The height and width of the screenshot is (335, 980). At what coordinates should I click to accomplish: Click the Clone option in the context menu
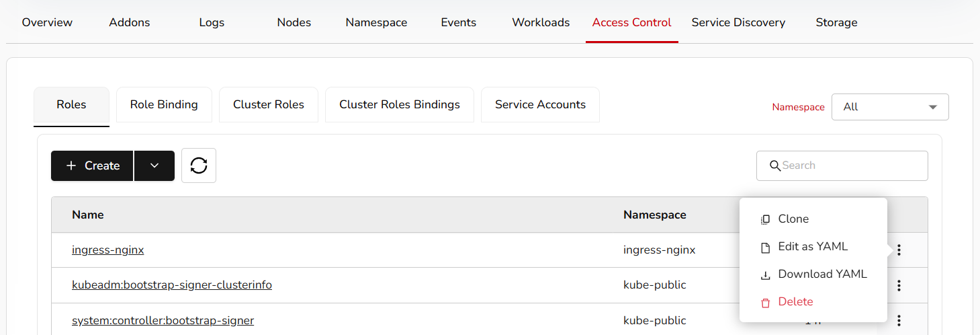click(793, 219)
